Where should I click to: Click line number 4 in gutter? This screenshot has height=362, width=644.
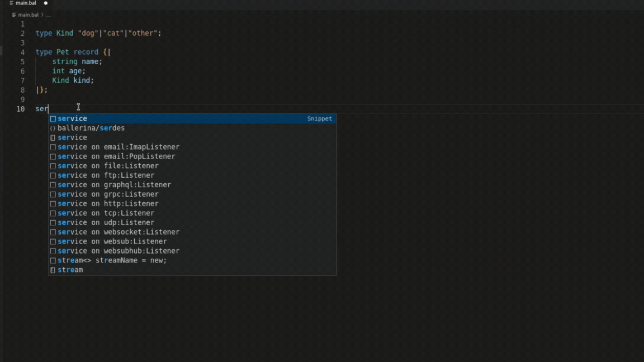[22, 53]
